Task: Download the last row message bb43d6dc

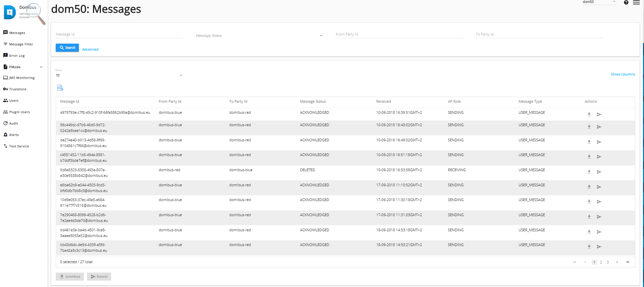Action: point(589,247)
